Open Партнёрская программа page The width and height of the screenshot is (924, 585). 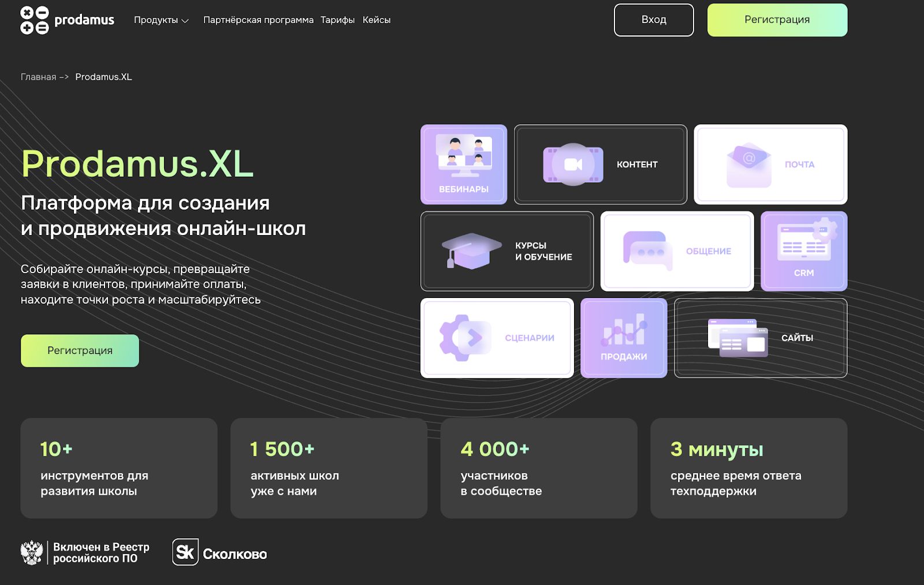click(258, 20)
